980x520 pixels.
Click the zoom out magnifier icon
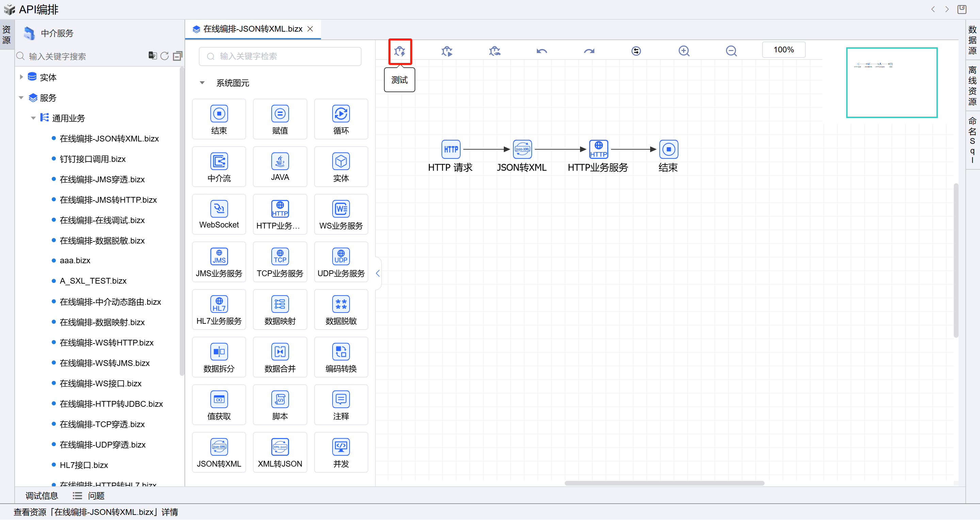coord(731,51)
